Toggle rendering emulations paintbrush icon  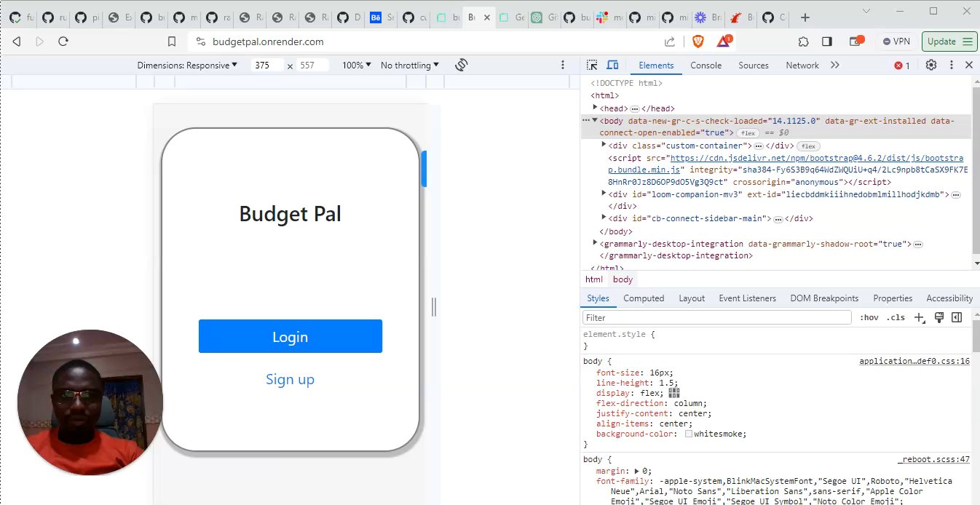tap(939, 317)
